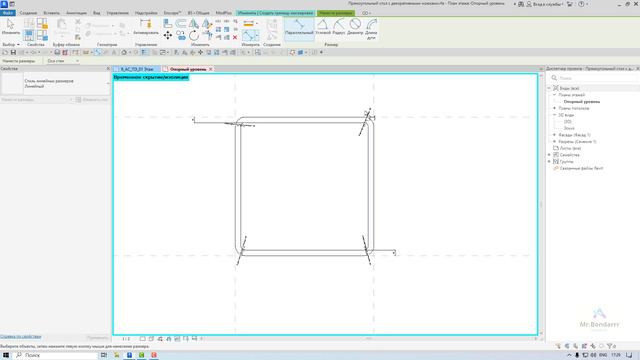
Task: Select Опорный уровень in project browser
Action: click(x=582, y=102)
